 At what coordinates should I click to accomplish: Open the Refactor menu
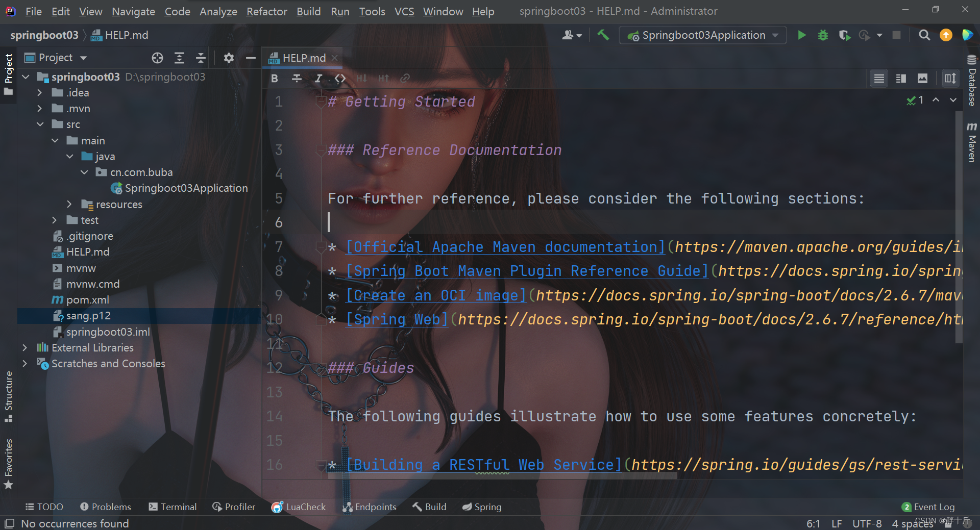click(x=266, y=11)
